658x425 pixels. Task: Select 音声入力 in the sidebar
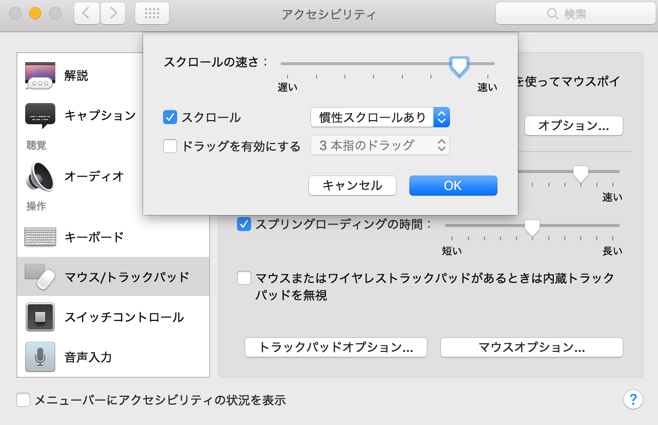point(113,357)
